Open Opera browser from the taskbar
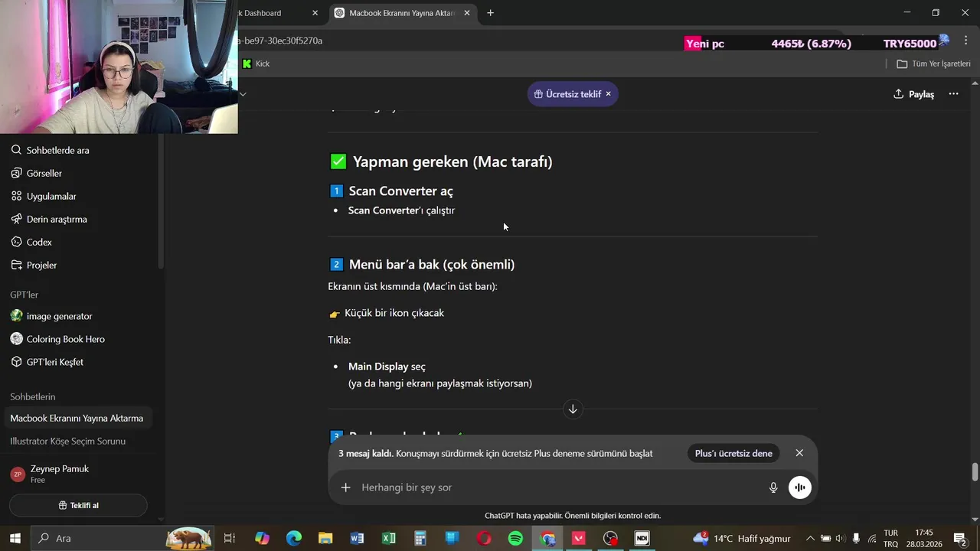The width and height of the screenshot is (980, 551). click(484, 539)
